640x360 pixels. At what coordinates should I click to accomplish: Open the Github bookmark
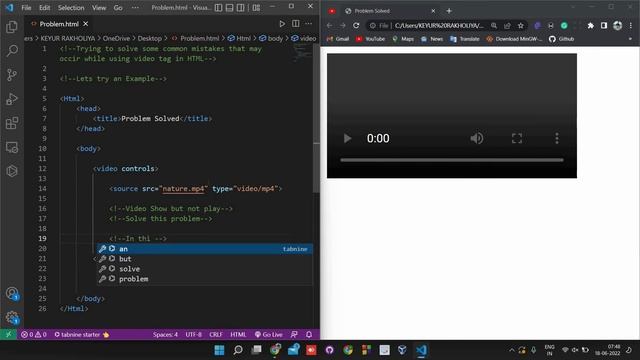pyautogui.click(x=562, y=39)
